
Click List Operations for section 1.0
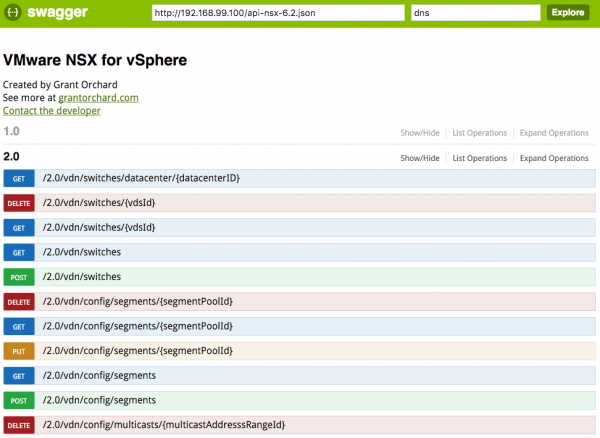click(x=479, y=133)
